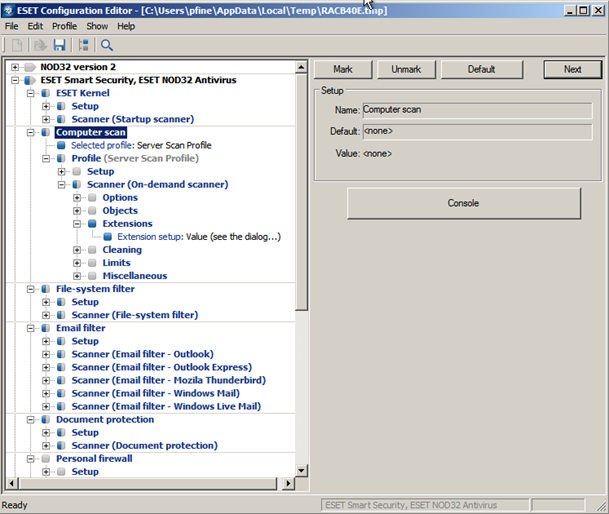Image resolution: width=609 pixels, height=514 pixels.
Task: Click the Search magnifier toolbar icon
Action: tap(107, 45)
